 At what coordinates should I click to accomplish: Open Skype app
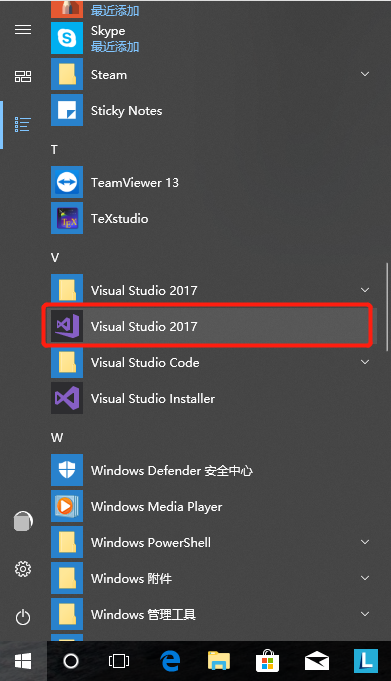coord(207,38)
